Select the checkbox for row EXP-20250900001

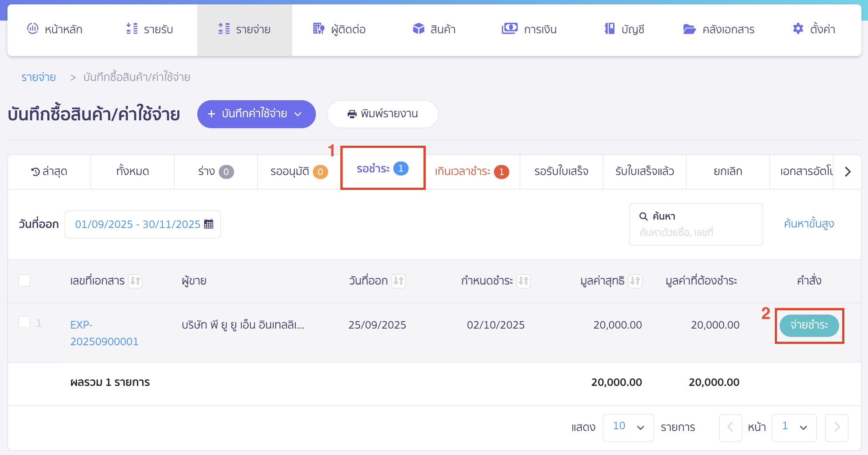coord(24,322)
